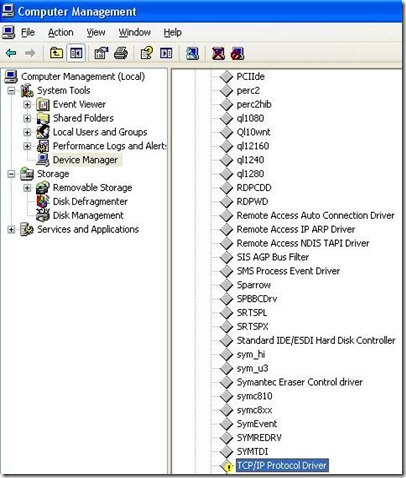Select SIS AGP Bus Filter entry
This screenshot has height=478, width=406.
coord(273,257)
